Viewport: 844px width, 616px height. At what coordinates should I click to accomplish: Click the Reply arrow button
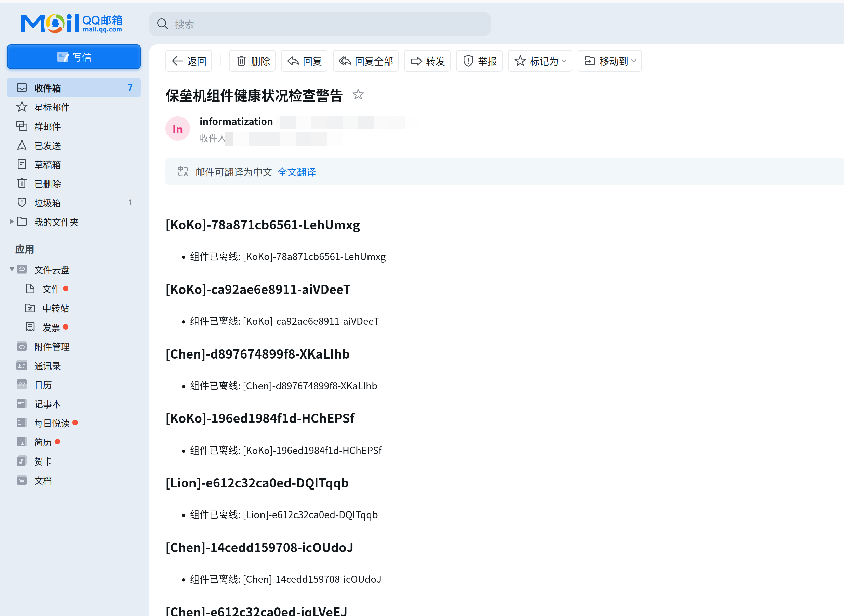[x=304, y=61]
